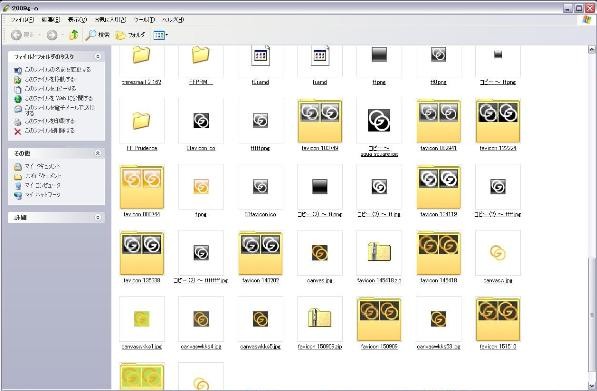Open the ファイル(F) menu
The height and width of the screenshot is (391, 597).
pyautogui.click(x=21, y=19)
